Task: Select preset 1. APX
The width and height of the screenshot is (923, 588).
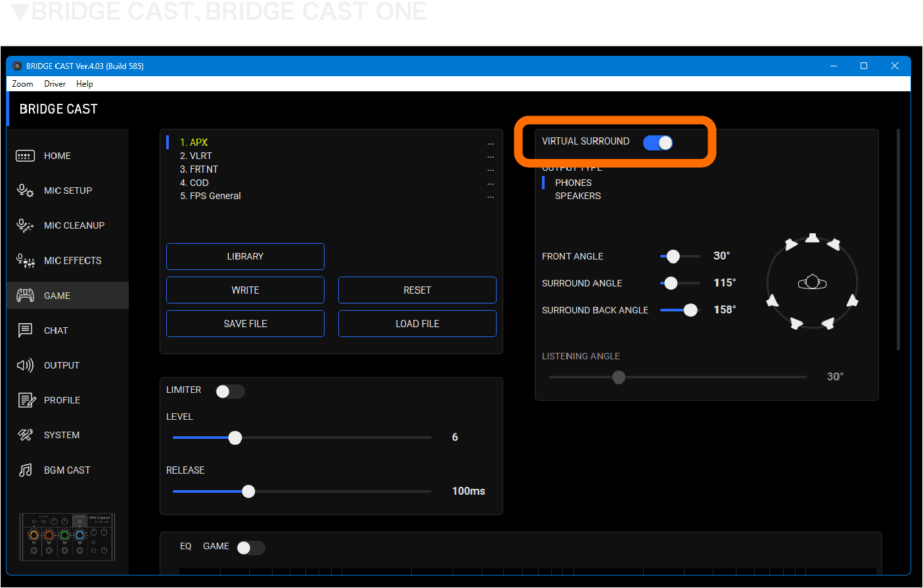Action: click(194, 143)
